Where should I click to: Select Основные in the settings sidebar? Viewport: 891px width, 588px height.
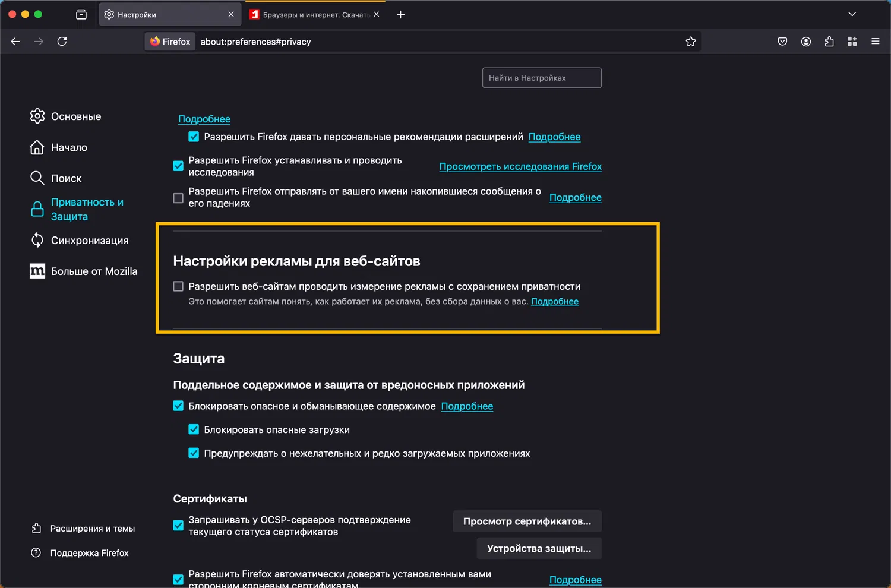point(76,116)
